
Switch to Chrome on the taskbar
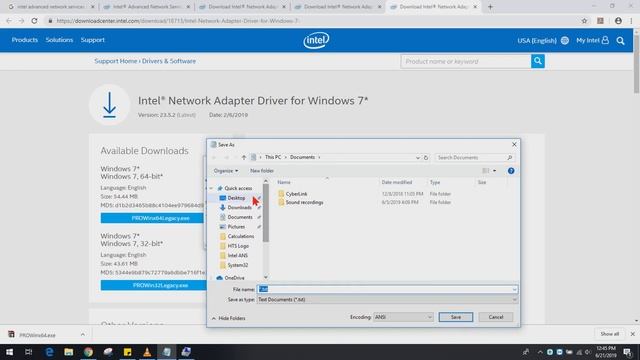tap(88, 352)
